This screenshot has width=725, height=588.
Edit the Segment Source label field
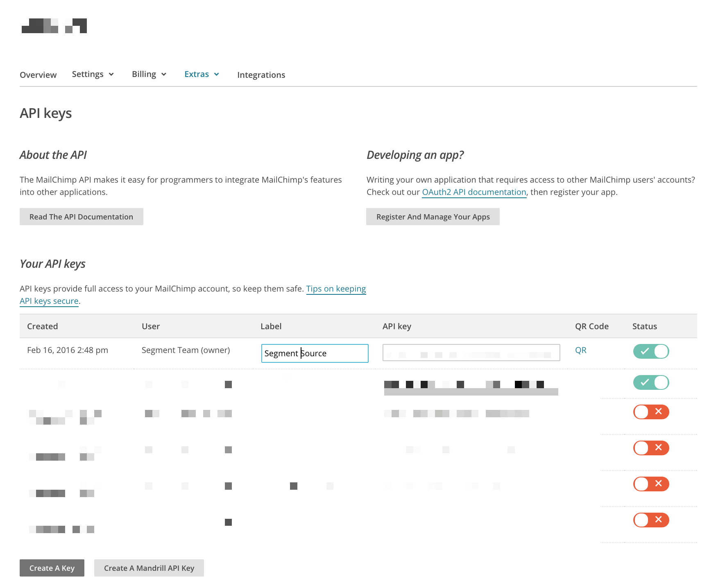point(314,353)
